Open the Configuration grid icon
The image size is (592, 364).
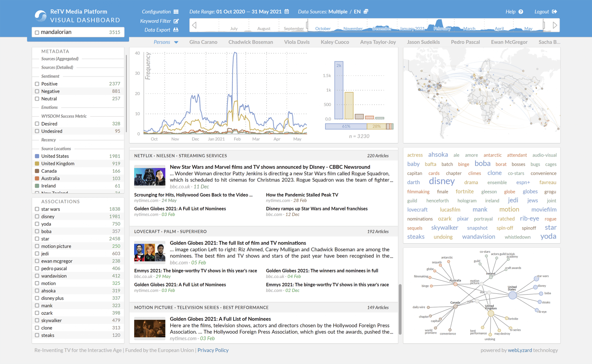pyautogui.click(x=176, y=12)
